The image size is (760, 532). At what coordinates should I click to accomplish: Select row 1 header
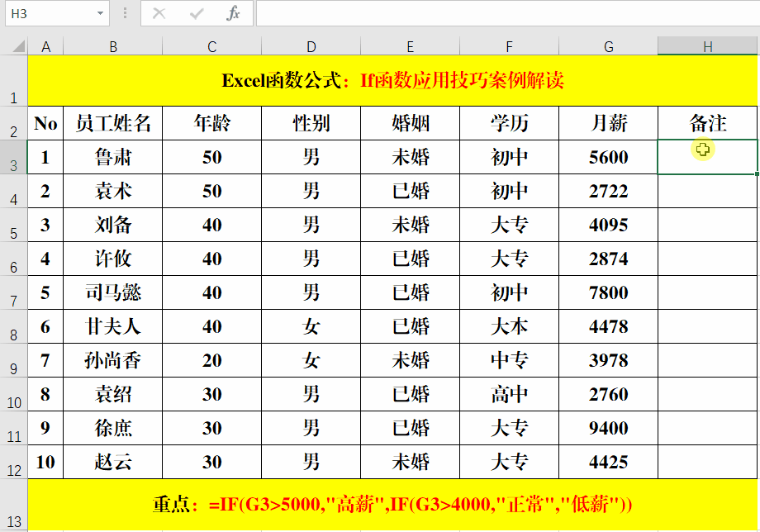click(x=13, y=80)
